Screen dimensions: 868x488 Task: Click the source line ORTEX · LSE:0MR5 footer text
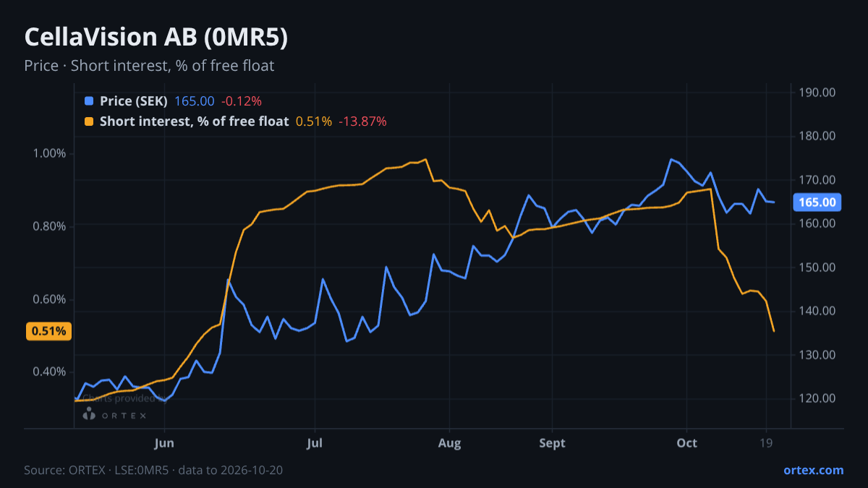153,470
